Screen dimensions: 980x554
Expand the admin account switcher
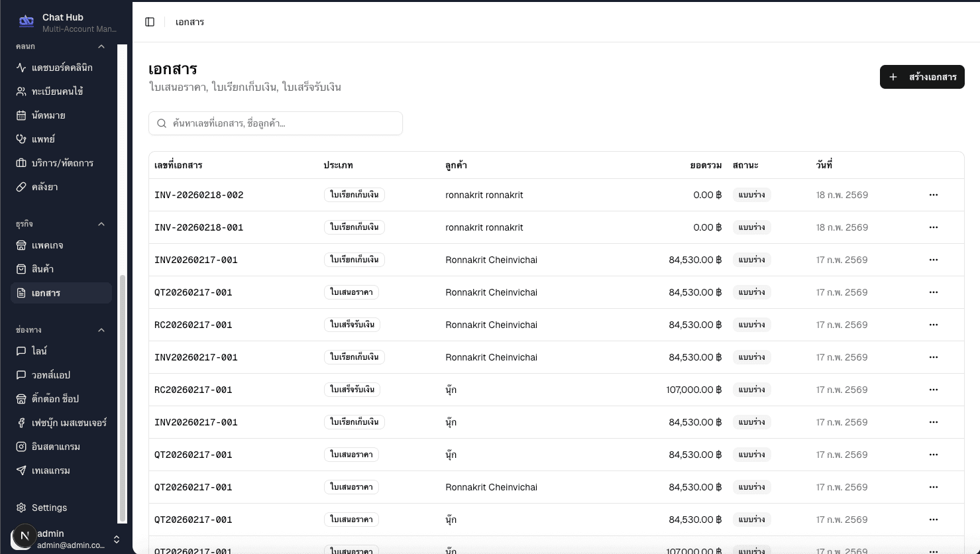click(x=117, y=539)
